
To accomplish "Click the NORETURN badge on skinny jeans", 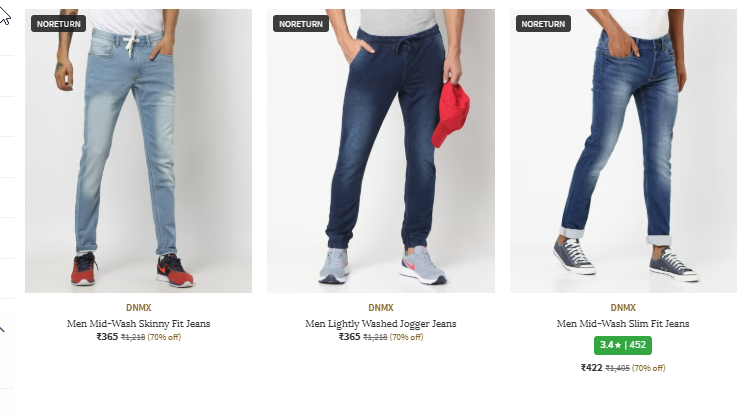I will pyautogui.click(x=59, y=23).
